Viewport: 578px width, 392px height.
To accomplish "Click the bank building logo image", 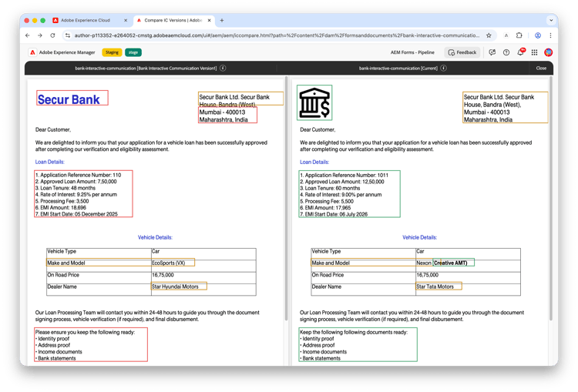I will [314, 102].
